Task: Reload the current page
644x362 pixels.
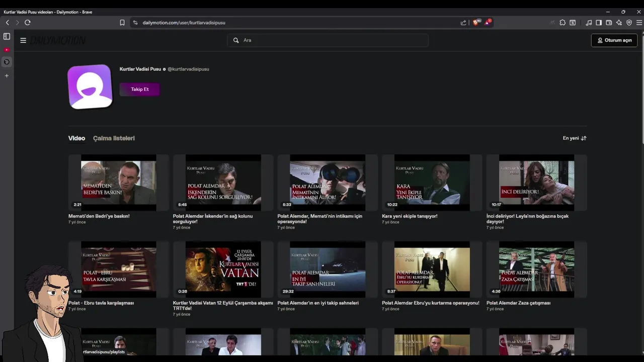Action: coord(28,23)
